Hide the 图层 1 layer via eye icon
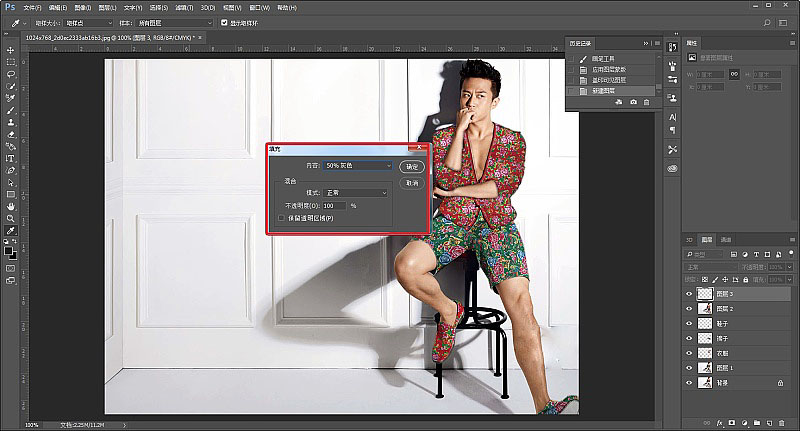The width and height of the screenshot is (800, 431). pyautogui.click(x=689, y=368)
